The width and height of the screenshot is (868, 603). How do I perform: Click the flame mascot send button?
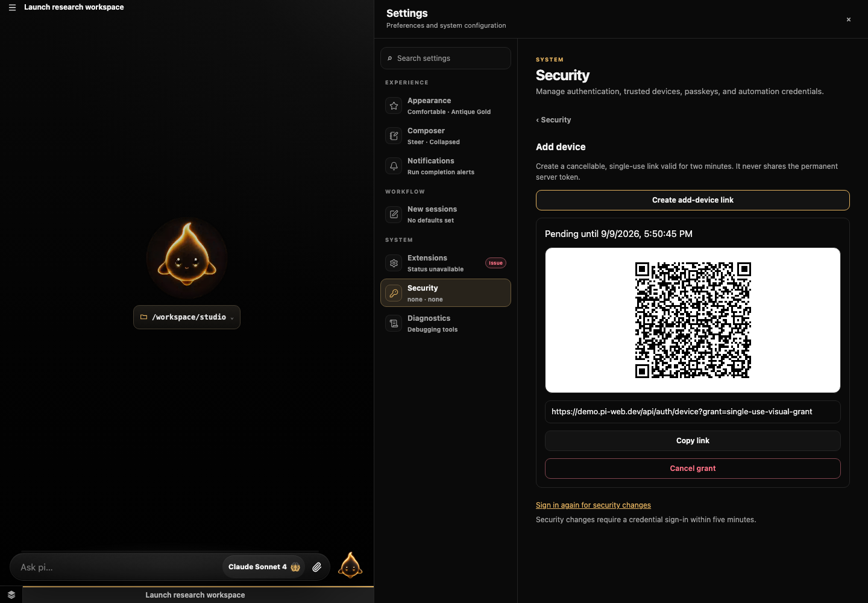[x=350, y=566]
